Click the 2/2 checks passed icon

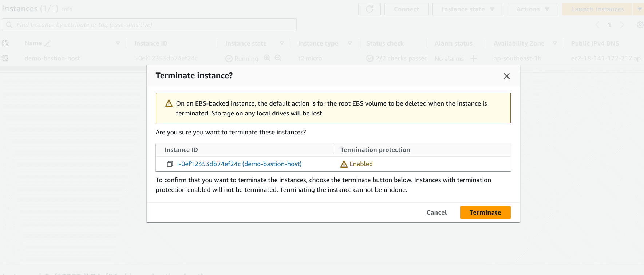coord(370,58)
